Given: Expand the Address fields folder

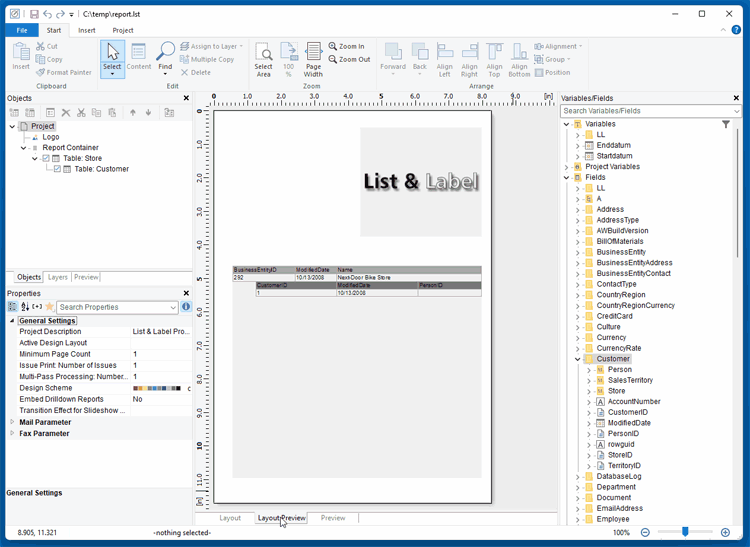Looking at the screenshot, I should coord(578,209).
